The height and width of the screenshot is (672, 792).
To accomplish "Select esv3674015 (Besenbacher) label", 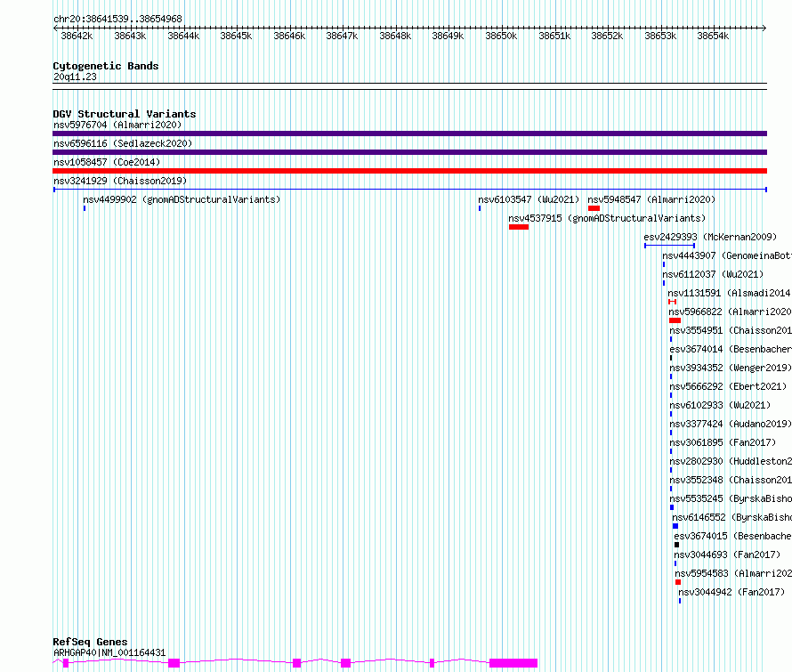I will 733,536.
